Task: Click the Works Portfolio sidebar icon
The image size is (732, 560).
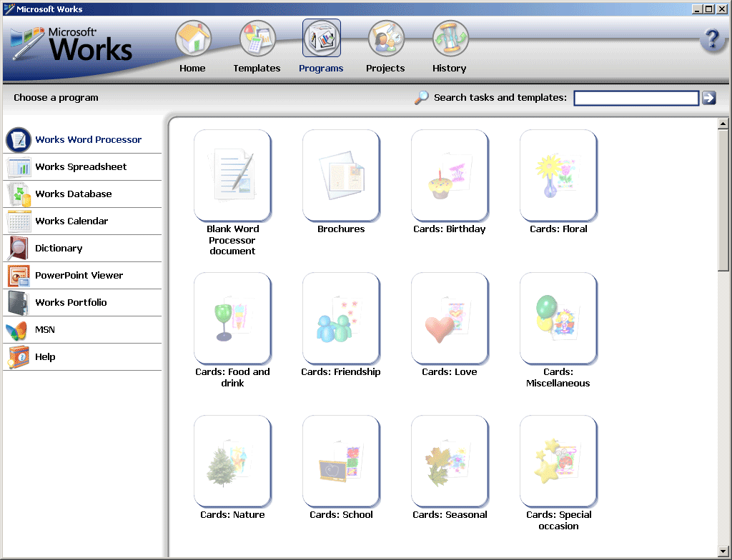Action: pyautogui.click(x=19, y=302)
